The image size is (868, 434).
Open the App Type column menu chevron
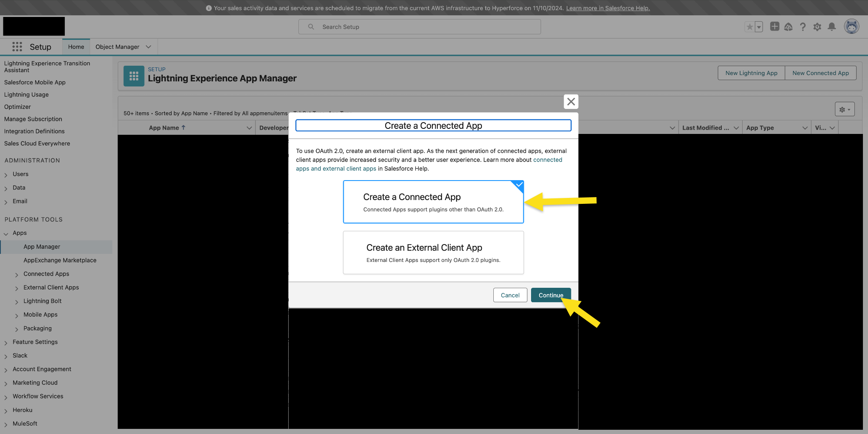pos(805,128)
